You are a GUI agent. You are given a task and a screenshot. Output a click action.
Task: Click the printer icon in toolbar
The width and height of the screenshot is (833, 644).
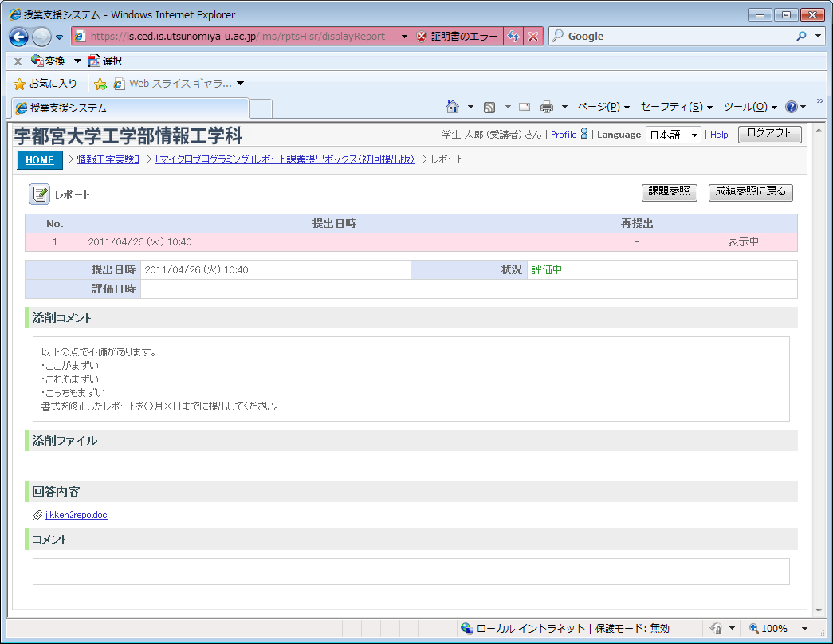pyautogui.click(x=547, y=107)
